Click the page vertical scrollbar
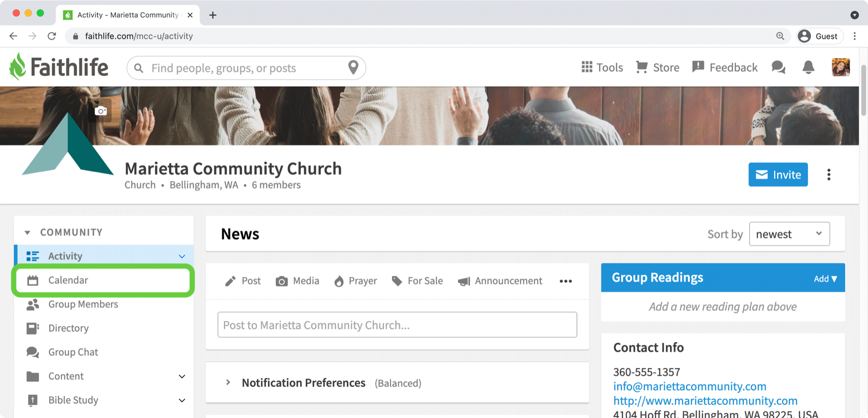 click(x=863, y=90)
